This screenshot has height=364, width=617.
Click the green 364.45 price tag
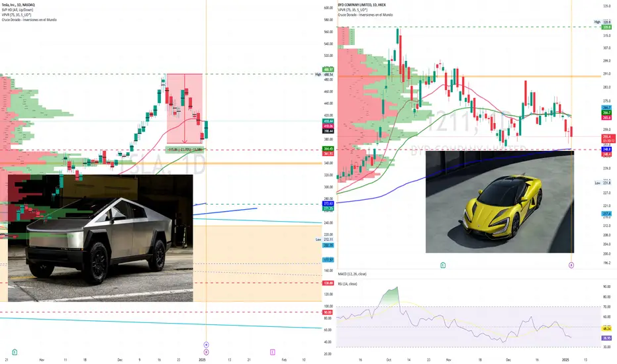coord(328,149)
